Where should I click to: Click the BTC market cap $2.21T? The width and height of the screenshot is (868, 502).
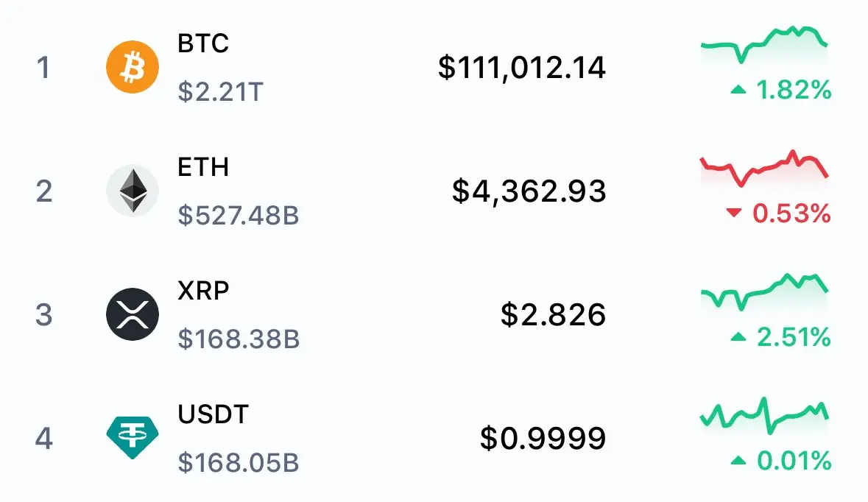[x=220, y=92]
